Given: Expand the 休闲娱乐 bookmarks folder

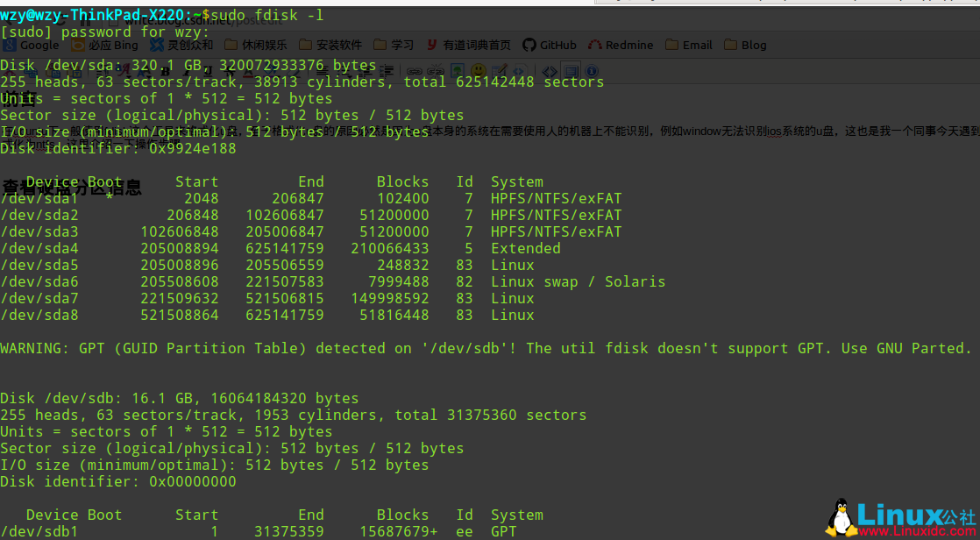Looking at the screenshot, I should tap(256, 46).
